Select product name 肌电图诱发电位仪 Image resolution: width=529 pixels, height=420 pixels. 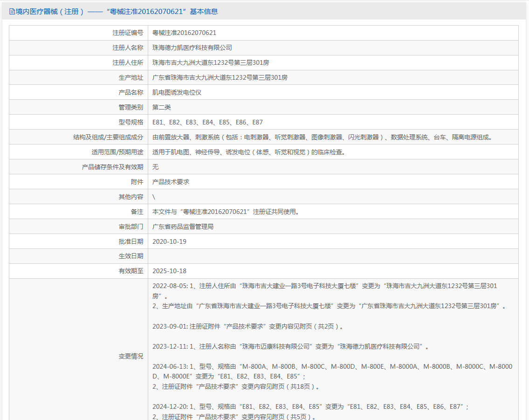point(177,92)
